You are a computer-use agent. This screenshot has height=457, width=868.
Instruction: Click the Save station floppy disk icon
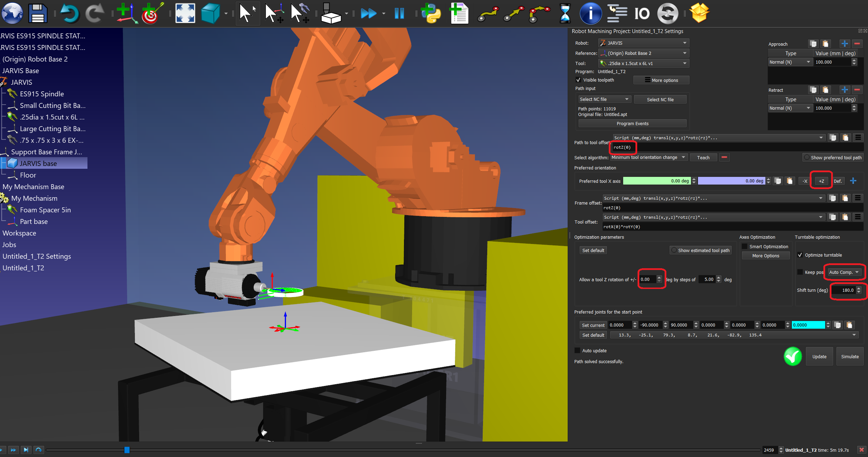coord(37,14)
